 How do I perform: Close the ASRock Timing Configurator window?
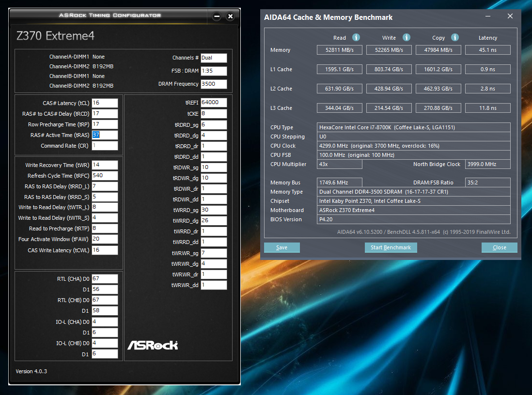230,16
